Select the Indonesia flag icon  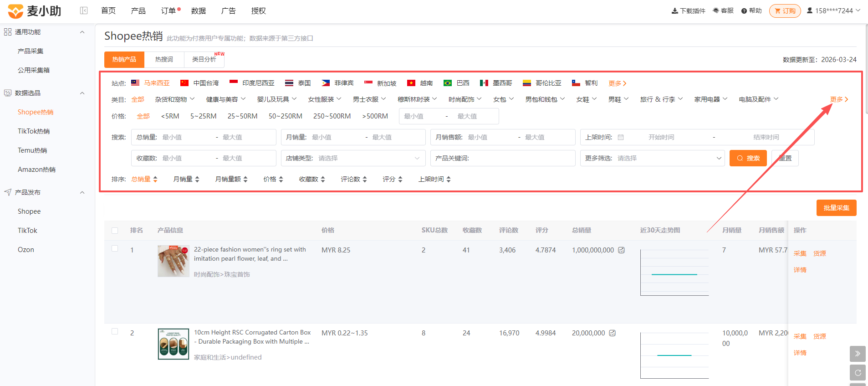click(x=234, y=83)
